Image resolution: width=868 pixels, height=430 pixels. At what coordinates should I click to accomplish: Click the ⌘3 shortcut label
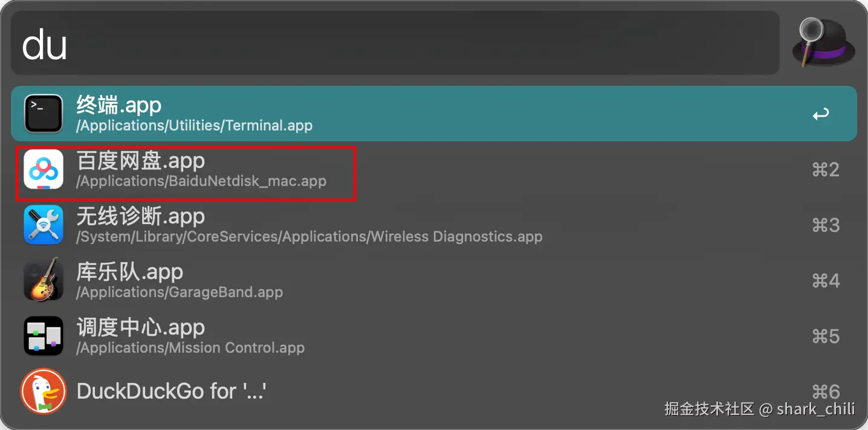pyautogui.click(x=826, y=225)
